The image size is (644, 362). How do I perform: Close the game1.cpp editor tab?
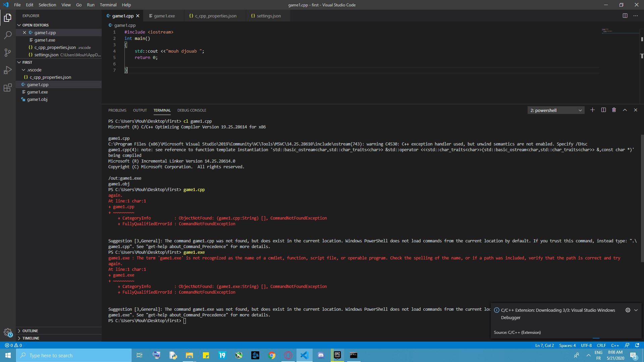pyautogui.click(x=138, y=16)
